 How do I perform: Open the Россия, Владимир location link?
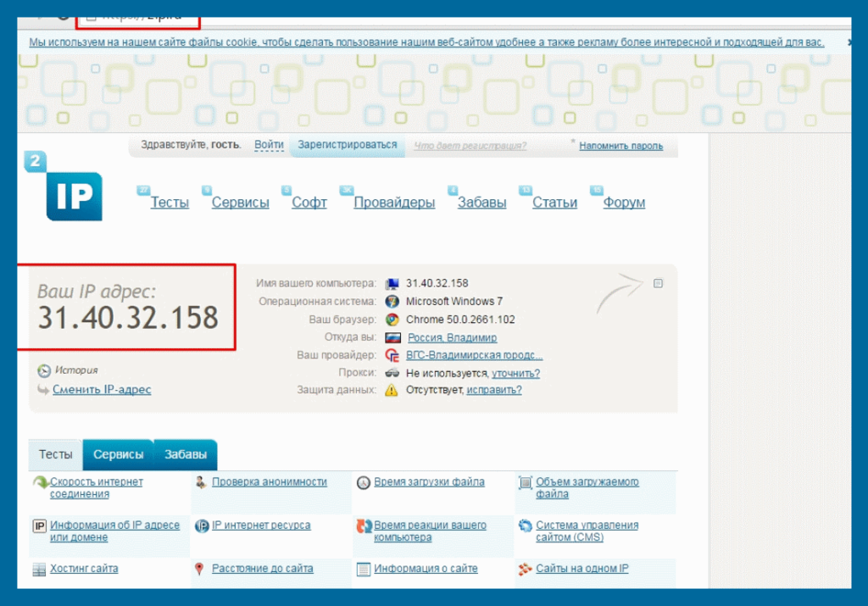[x=452, y=337]
